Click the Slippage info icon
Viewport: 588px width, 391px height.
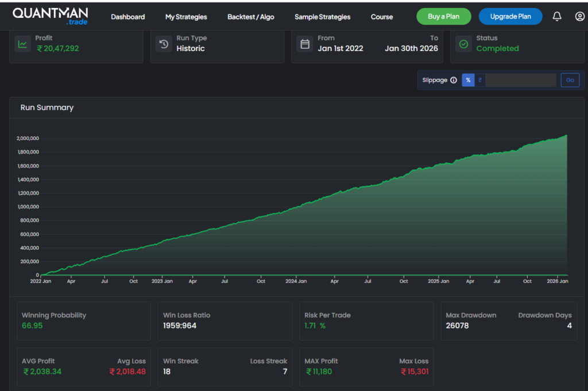(x=454, y=80)
